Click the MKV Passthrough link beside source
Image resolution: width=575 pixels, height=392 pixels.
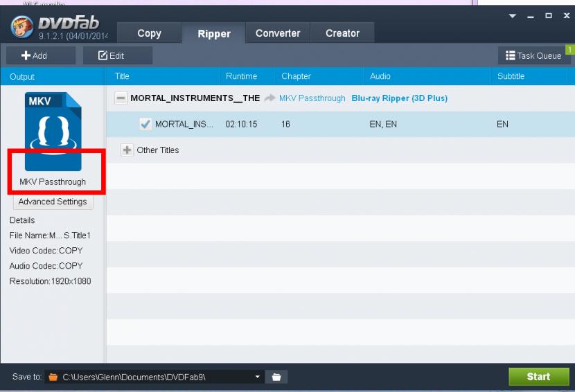click(312, 98)
